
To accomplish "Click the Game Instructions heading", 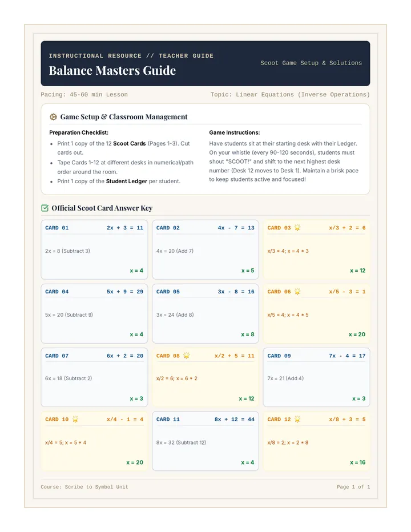I will [x=235, y=132].
